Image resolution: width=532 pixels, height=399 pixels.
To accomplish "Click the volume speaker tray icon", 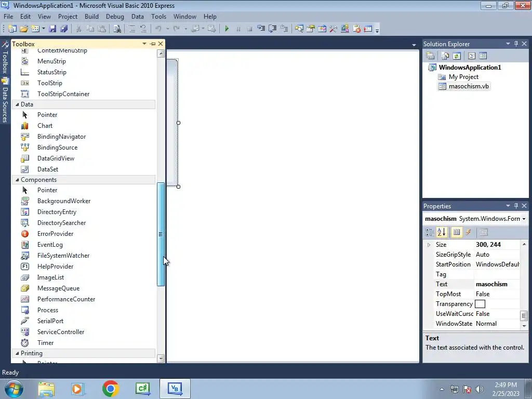I will pyautogui.click(x=480, y=389).
